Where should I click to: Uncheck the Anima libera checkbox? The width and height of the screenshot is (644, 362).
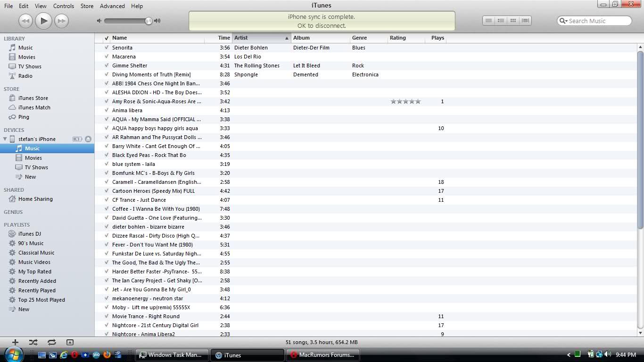click(x=107, y=110)
